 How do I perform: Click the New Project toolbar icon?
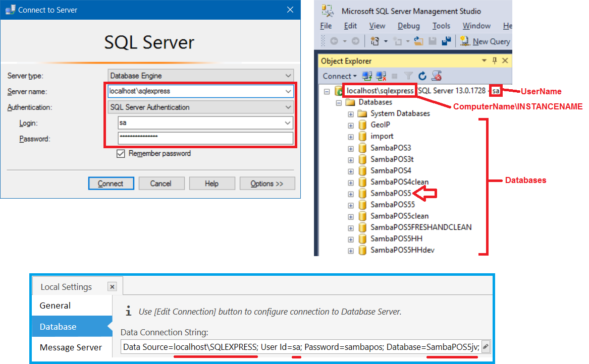[x=375, y=41]
